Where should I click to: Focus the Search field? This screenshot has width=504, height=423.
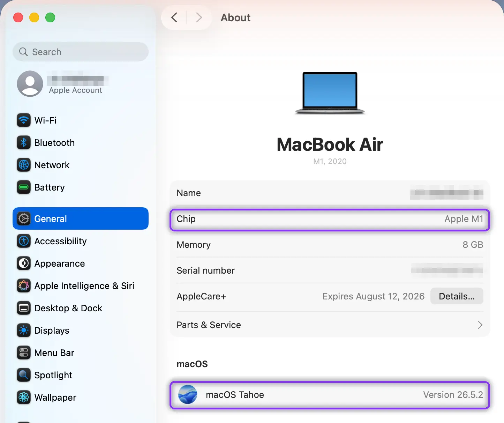click(81, 52)
